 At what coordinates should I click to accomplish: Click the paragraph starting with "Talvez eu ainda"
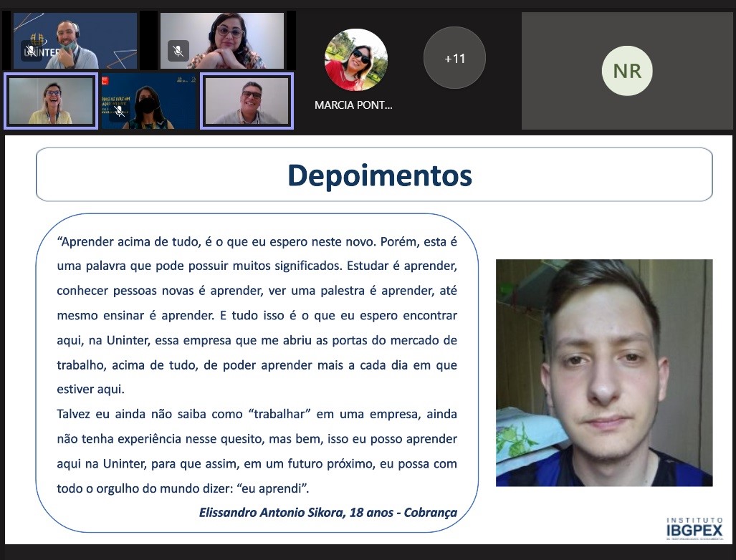tap(257, 438)
